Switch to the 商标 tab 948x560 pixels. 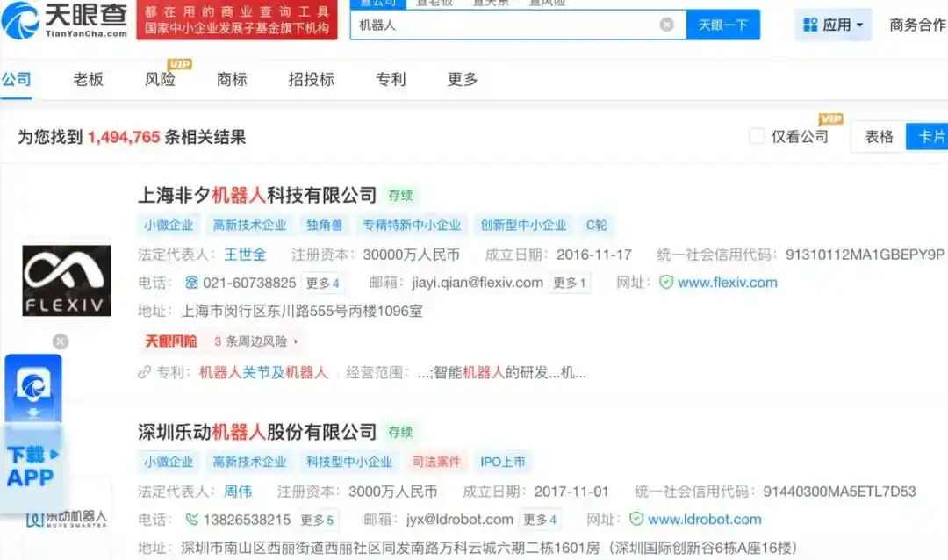[232, 79]
